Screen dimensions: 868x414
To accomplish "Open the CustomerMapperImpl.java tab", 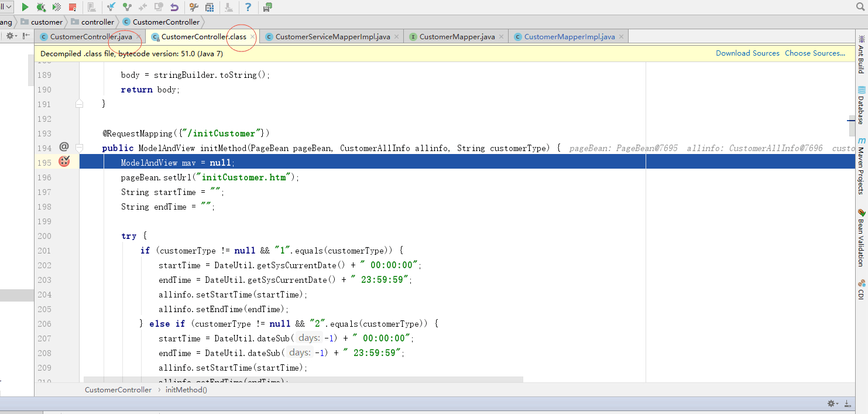I will [569, 36].
